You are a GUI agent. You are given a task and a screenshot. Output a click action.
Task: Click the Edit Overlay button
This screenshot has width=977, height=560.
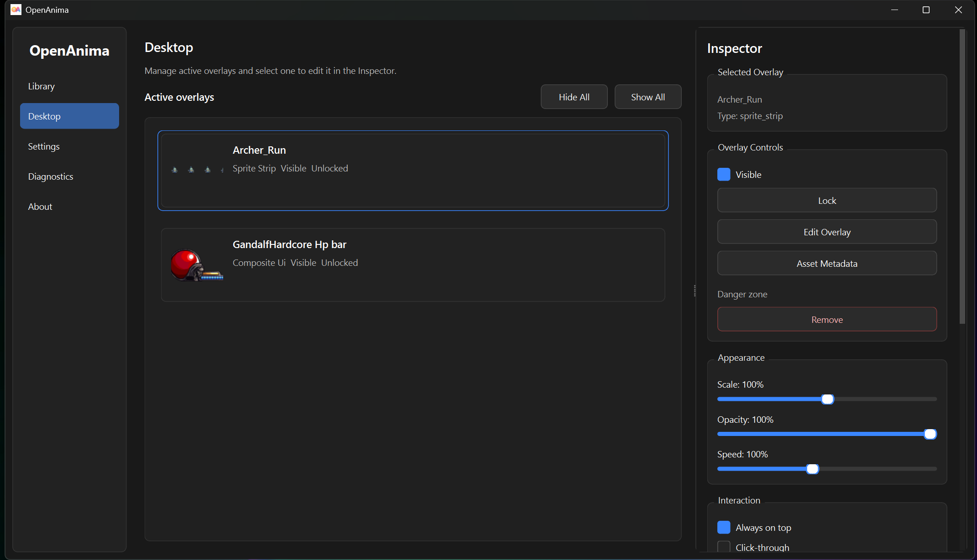click(x=827, y=232)
